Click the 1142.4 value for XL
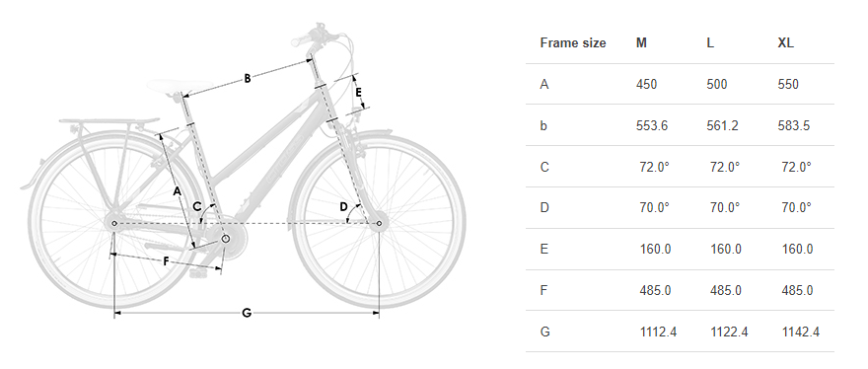868x369 pixels. [801, 332]
